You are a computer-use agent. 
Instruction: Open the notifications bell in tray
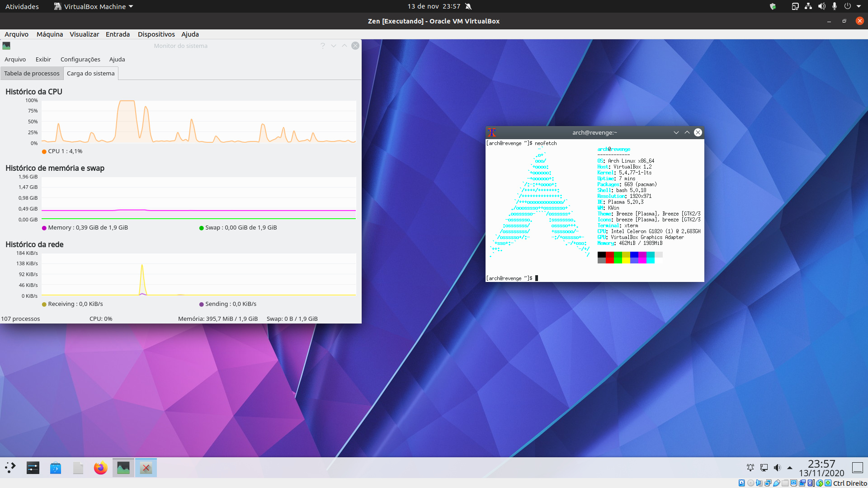(x=750, y=468)
